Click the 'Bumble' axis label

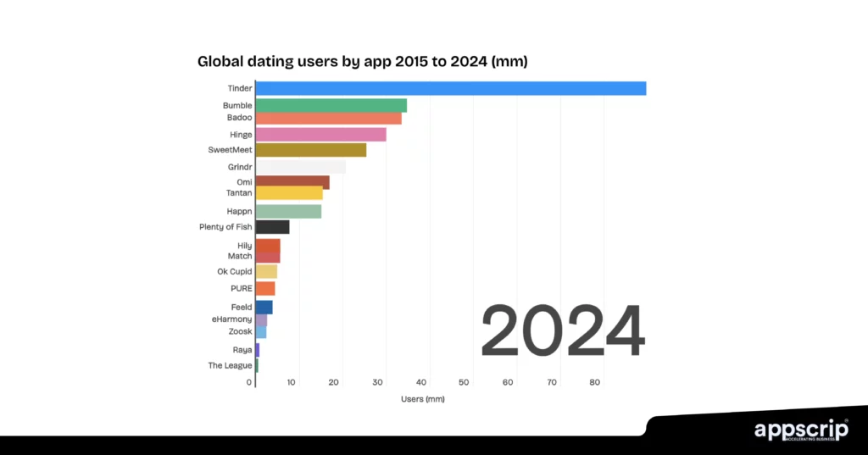tap(237, 106)
